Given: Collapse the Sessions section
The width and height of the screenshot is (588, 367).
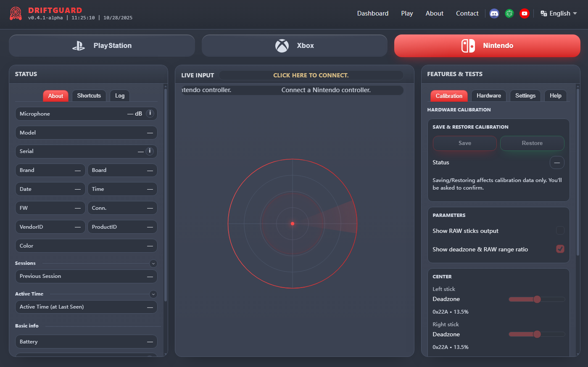Looking at the screenshot, I should click(x=153, y=264).
